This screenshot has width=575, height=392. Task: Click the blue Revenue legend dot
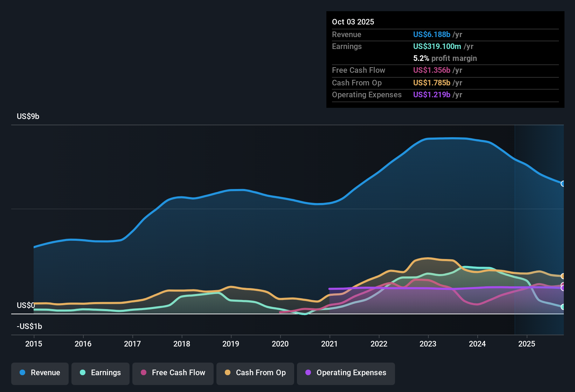(x=22, y=373)
